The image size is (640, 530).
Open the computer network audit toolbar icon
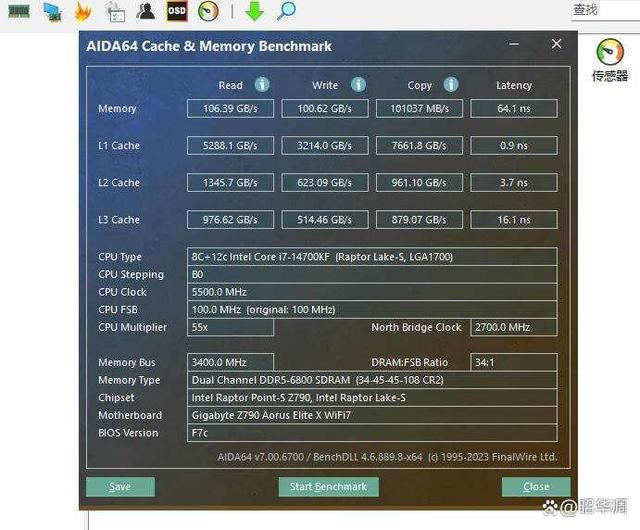(x=53, y=12)
